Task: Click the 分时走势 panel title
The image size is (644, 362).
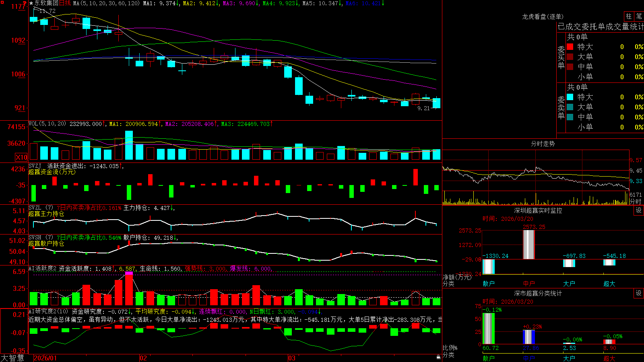Action: [543, 144]
